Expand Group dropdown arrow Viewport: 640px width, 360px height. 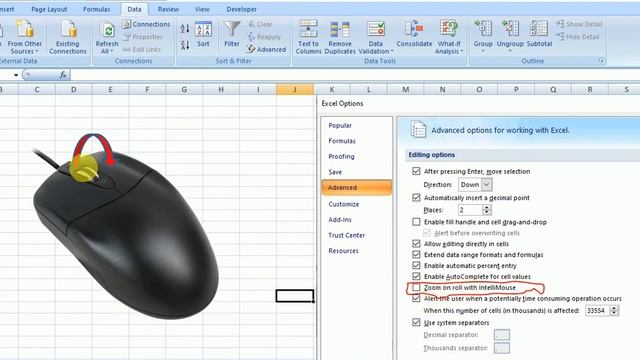click(483, 51)
